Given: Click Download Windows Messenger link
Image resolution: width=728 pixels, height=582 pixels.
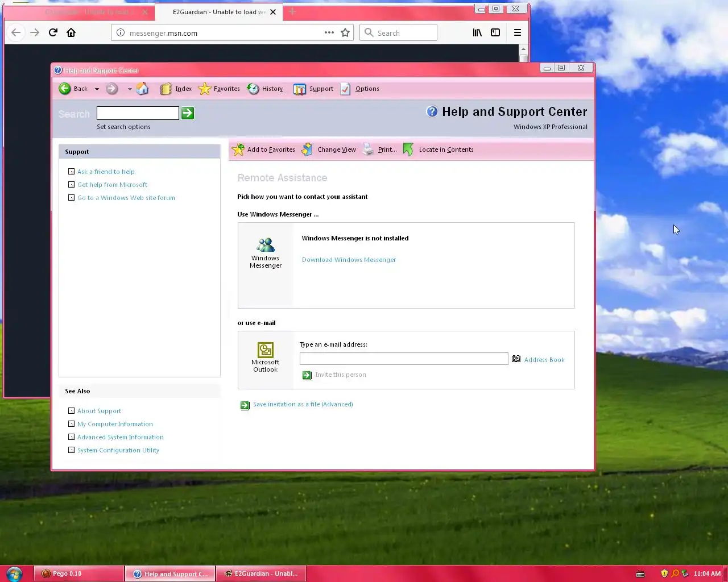Looking at the screenshot, I should 349,260.
